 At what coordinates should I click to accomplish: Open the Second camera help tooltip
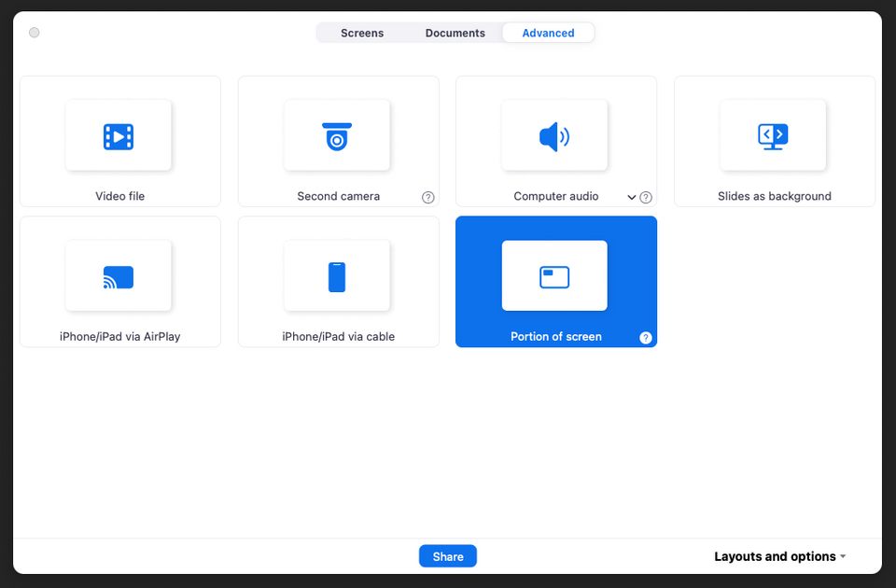[x=428, y=197]
